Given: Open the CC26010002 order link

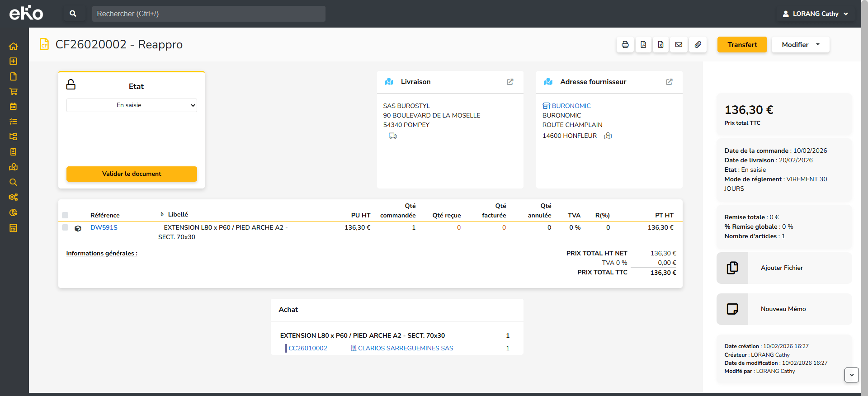Looking at the screenshot, I should 308,348.
